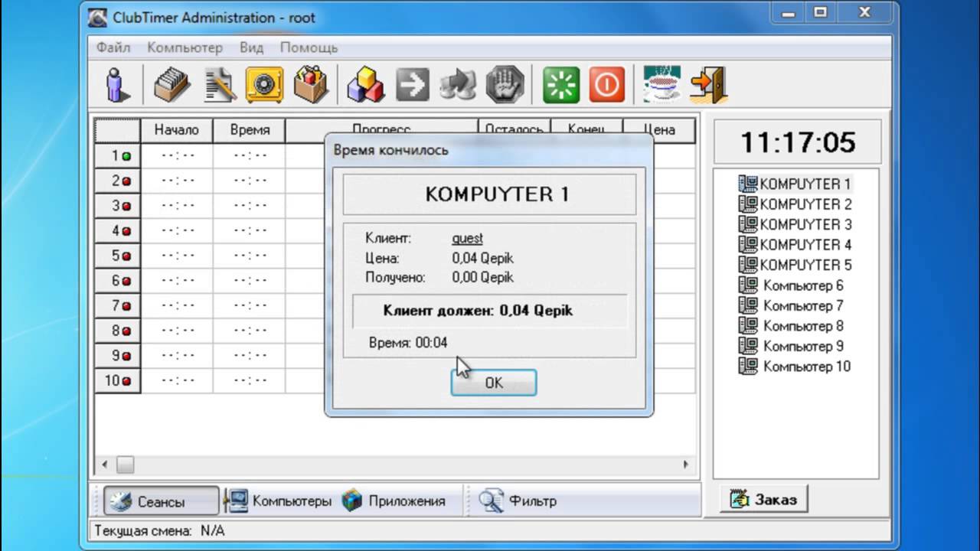Select session row 8 header

(x=118, y=331)
